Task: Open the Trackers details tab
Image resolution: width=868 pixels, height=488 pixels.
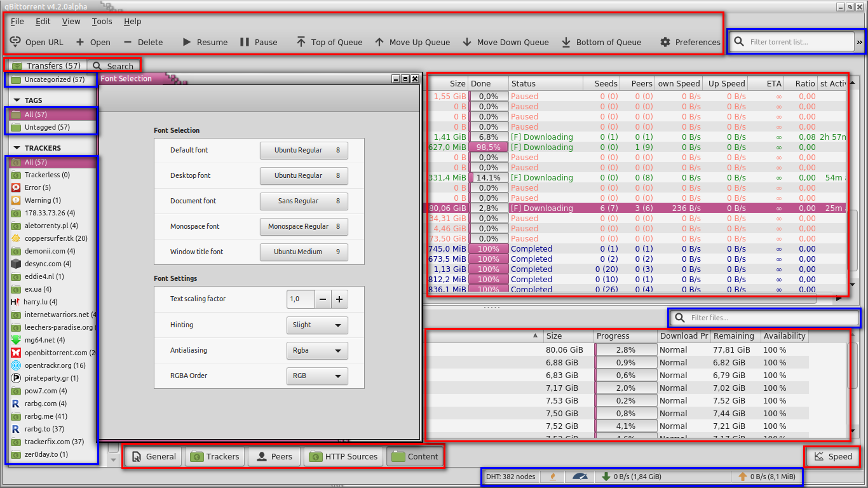Action: coord(215,456)
